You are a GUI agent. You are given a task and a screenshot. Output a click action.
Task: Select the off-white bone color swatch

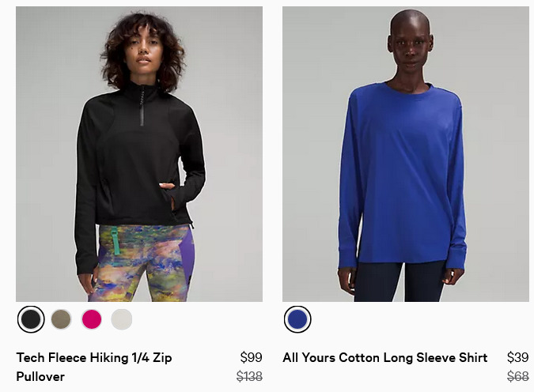point(122,319)
